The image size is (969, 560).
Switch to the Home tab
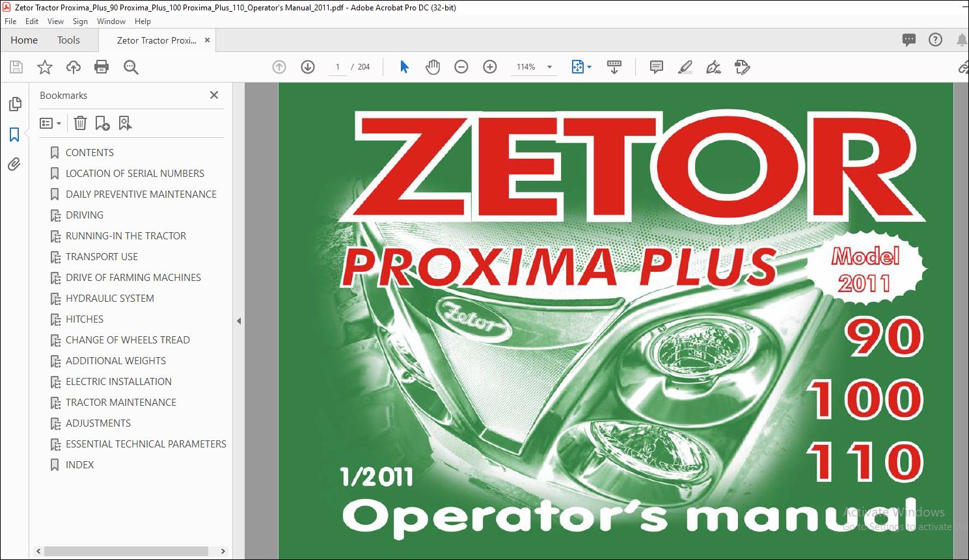(24, 40)
